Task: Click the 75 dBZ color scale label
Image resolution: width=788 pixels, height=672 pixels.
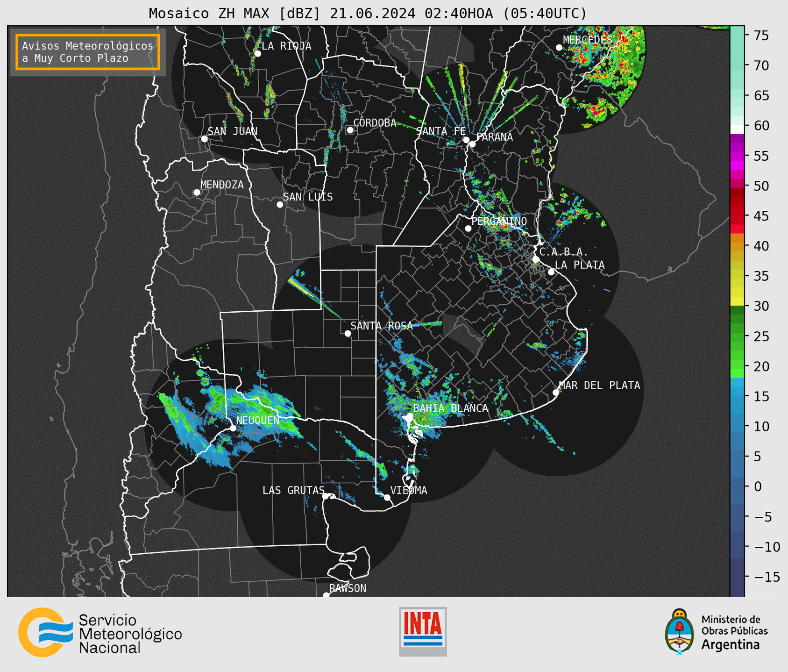Action: point(761,36)
